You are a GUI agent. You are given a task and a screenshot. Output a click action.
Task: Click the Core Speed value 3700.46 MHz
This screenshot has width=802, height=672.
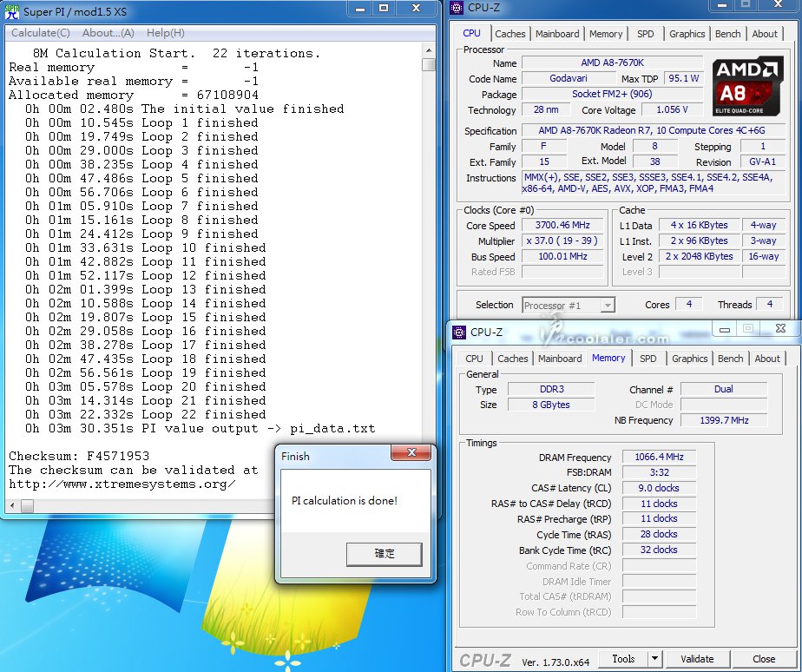pos(562,225)
